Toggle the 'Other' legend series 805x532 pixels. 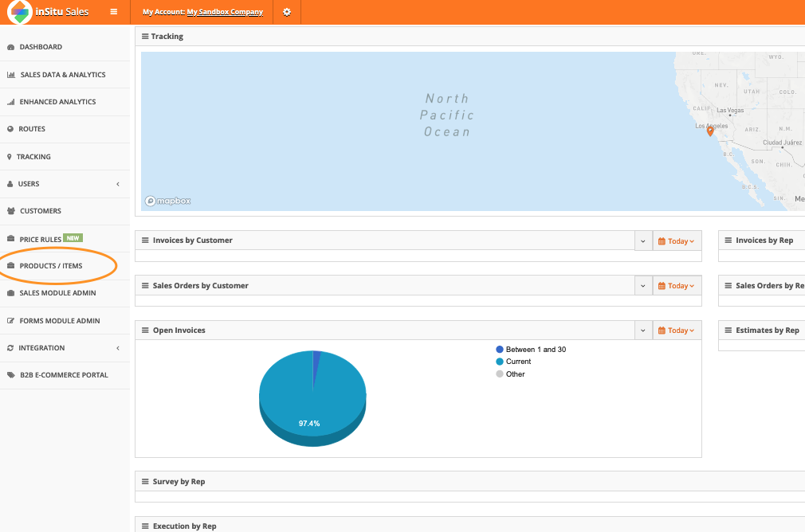click(x=514, y=374)
